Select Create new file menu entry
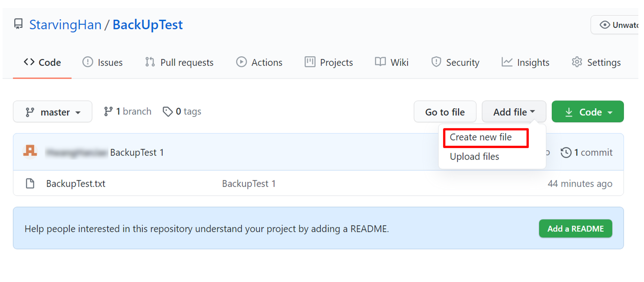 [481, 137]
